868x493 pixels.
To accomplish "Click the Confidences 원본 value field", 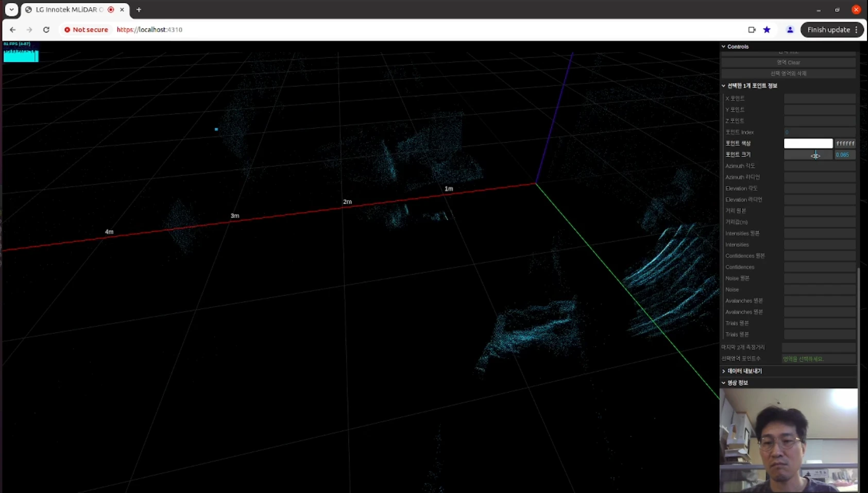I will 820,256.
